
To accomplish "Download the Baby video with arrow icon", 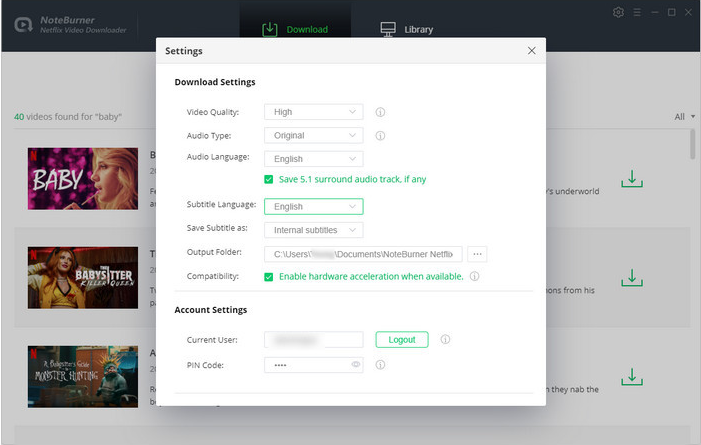I will 631,180.
